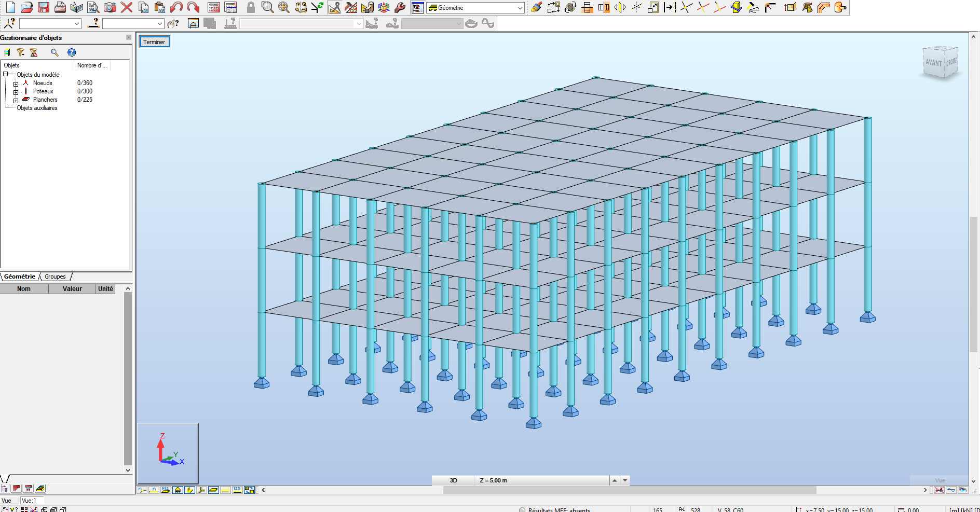Toggle panel/floor shape display

(x=214, y=490)
